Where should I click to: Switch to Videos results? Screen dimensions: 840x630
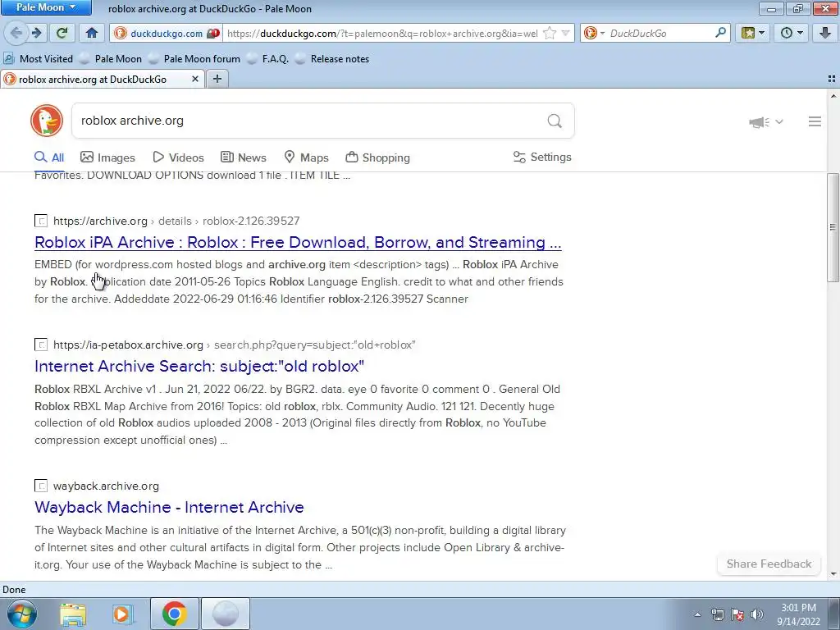(x=178, y=157)
